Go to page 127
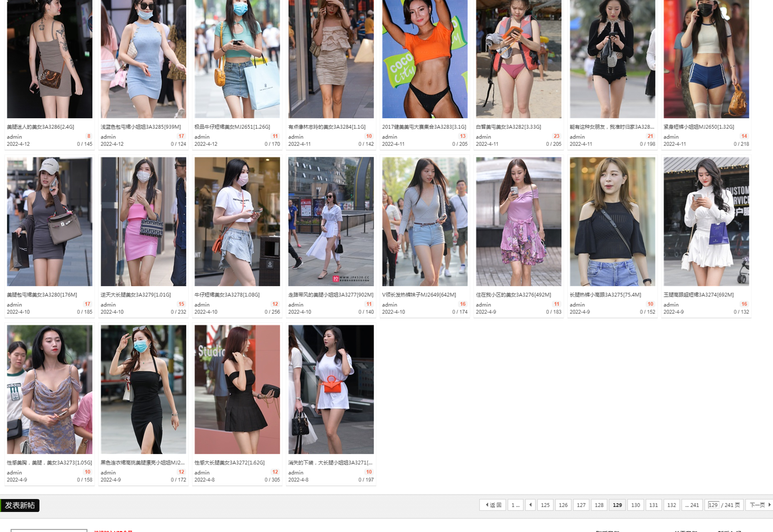 581,505
